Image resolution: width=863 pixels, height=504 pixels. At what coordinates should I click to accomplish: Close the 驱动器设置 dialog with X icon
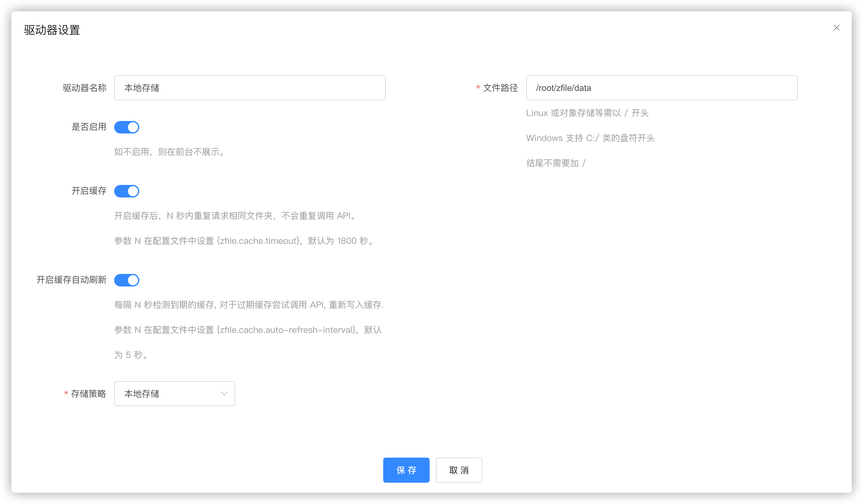836,28
